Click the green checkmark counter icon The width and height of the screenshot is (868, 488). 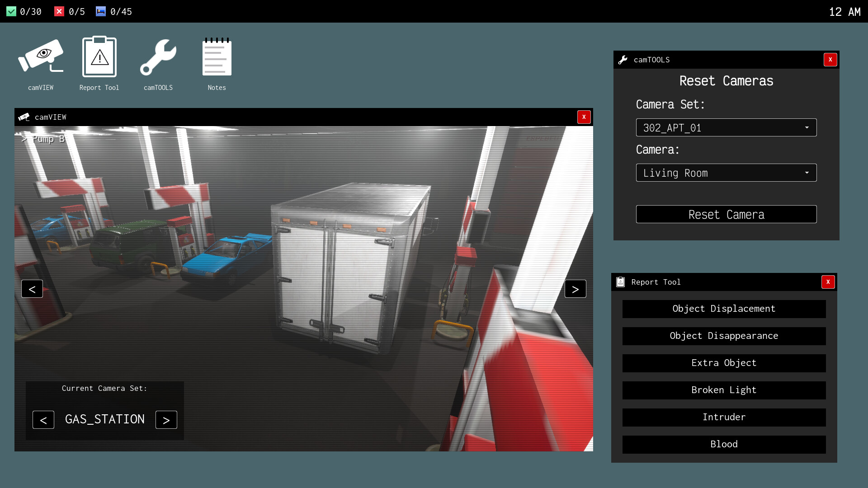pyautogui.click(x=11, y=11)
